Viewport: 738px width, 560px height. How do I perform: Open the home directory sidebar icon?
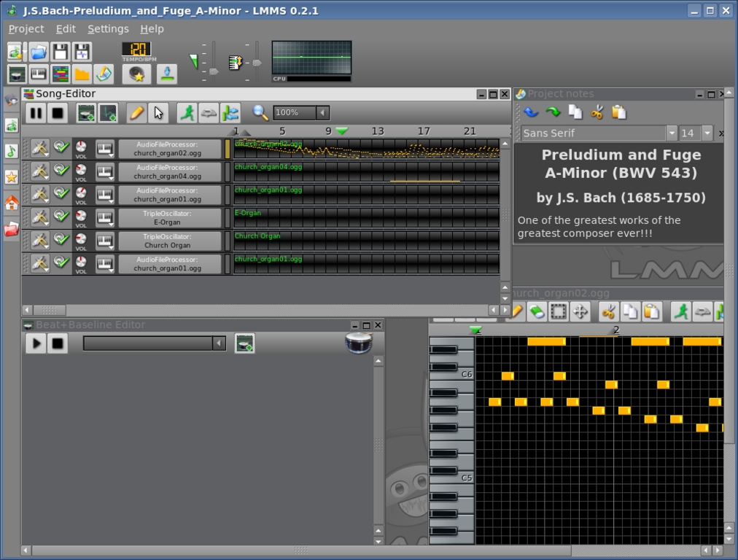click(x=11, y=203)
